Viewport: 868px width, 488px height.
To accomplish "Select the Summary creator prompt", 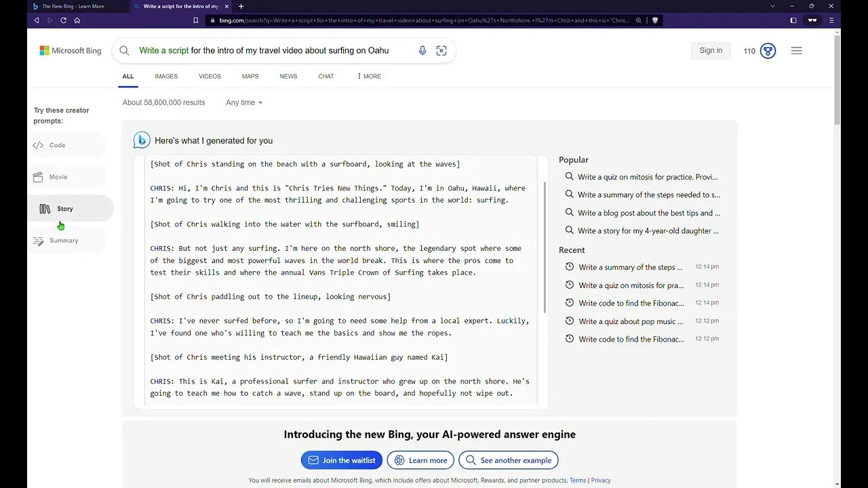I will coord(66,241).
